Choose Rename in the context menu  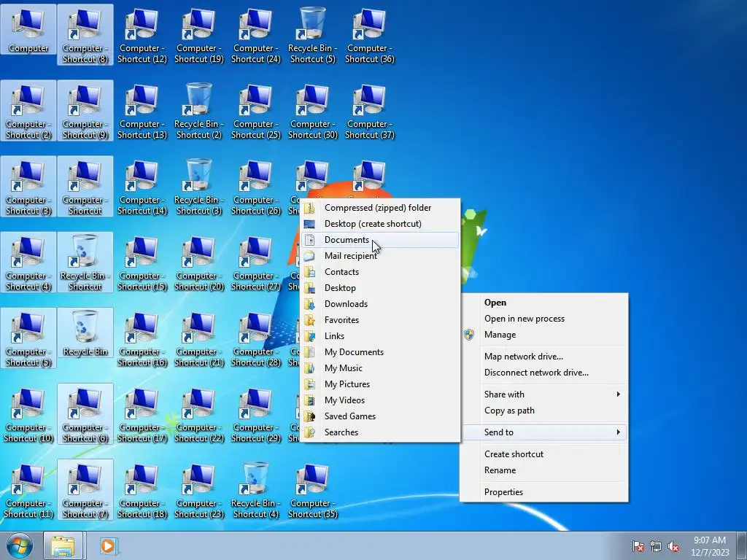pyautogui.click(x=543, y=470)
